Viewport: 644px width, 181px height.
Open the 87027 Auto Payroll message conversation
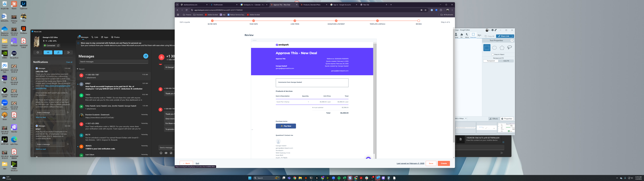pos(114,86)
